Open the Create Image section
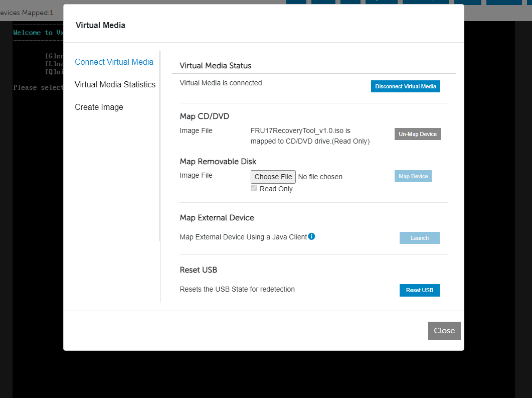Screen dimensions: 532x398 coord(98,107)
